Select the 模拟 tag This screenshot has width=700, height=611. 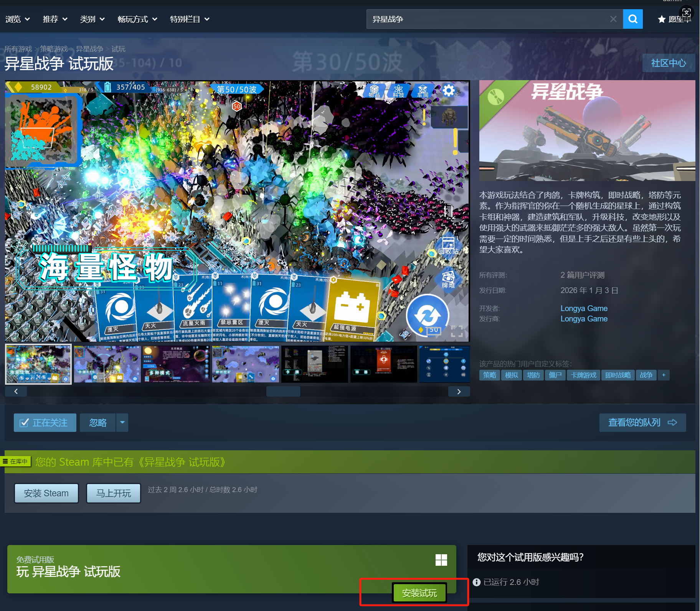(x=511, y=375)
